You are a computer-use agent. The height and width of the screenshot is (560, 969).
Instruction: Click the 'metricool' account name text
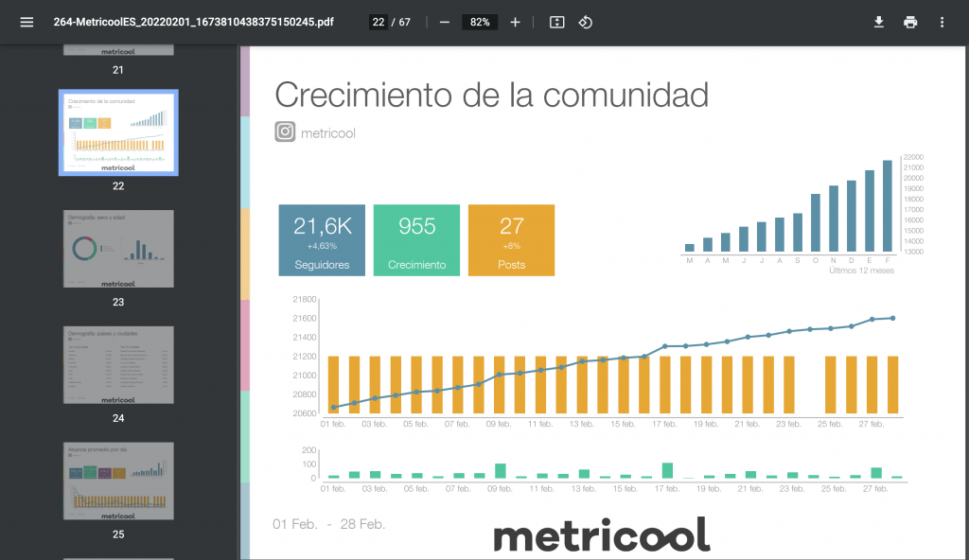(327, 132)
